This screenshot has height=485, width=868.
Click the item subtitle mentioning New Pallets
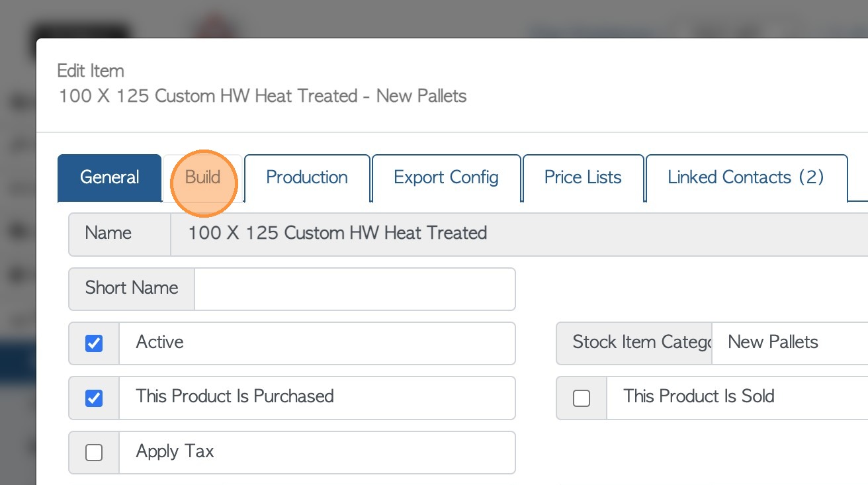click(x=263, y=96)
